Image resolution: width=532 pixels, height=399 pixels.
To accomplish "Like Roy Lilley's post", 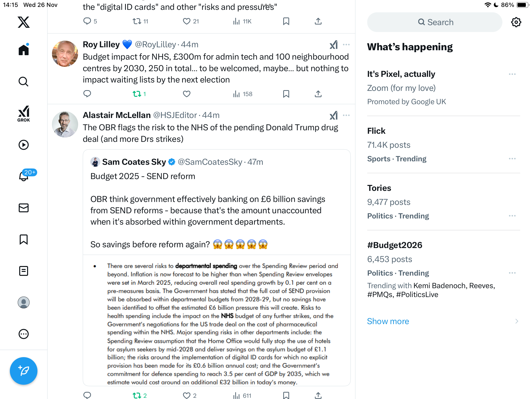I will 186,94.
